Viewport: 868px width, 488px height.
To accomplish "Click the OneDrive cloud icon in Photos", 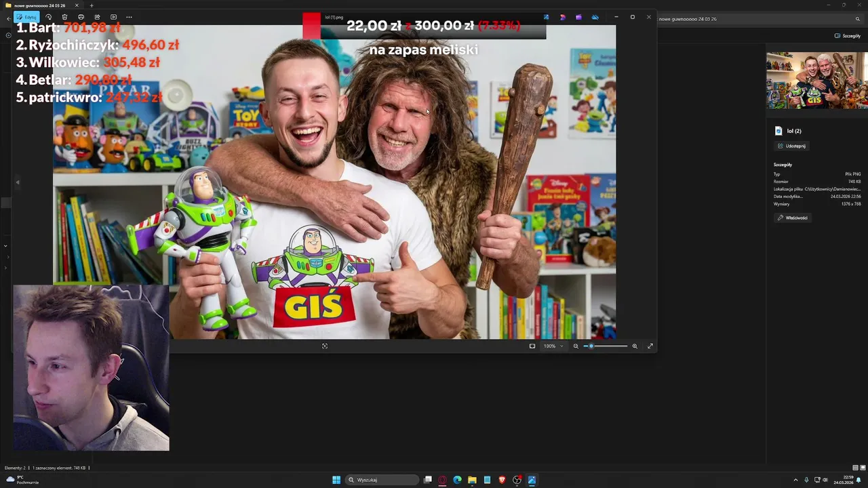I will 595,17.
